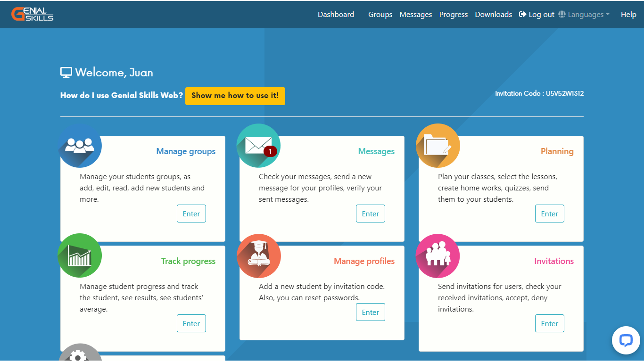This screenshot has height=362, width=644.
Task: Select Progress in the top menu
Action: [454, 15]
